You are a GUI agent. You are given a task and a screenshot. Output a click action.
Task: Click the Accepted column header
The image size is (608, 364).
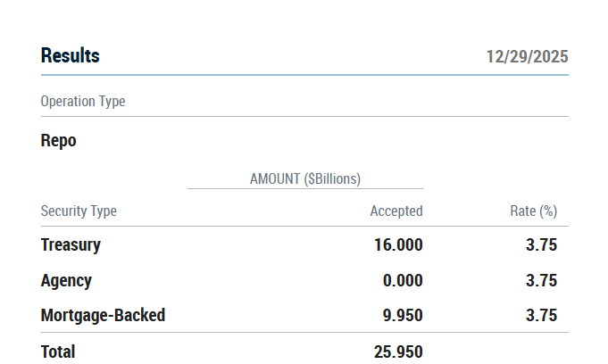click(396, 211)
